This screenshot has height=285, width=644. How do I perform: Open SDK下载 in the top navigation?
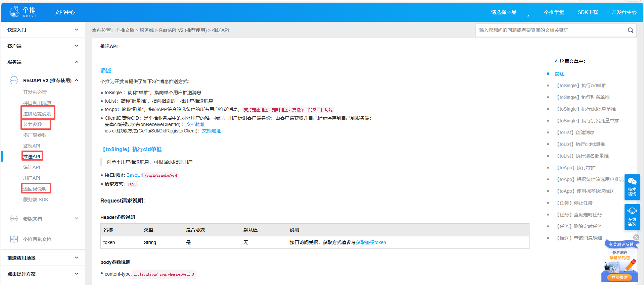588,12
